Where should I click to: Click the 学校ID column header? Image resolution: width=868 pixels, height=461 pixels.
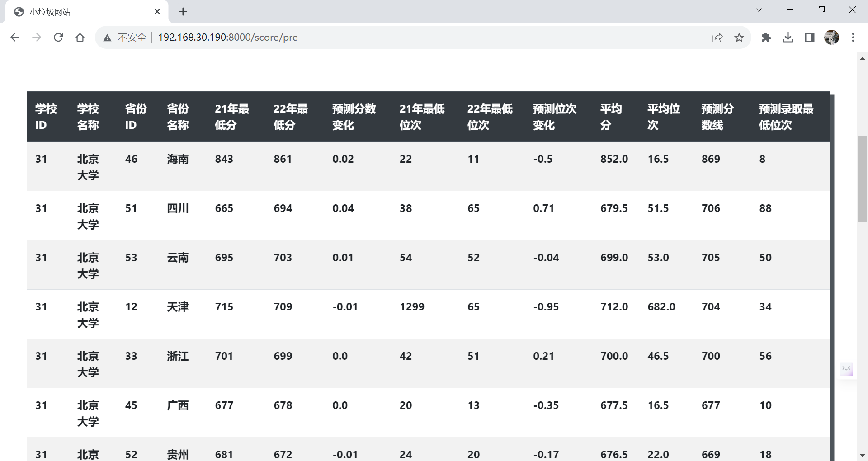coord(46,117)
